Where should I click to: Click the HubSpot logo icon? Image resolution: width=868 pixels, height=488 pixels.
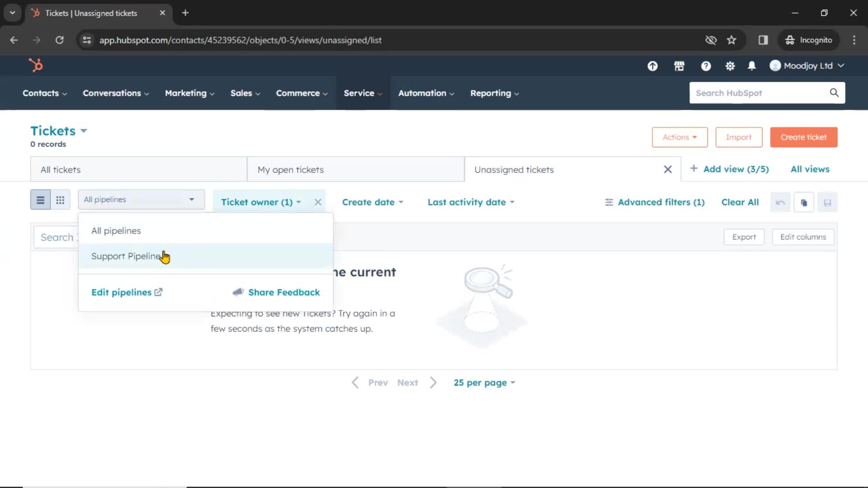click(x=35, y=66)
